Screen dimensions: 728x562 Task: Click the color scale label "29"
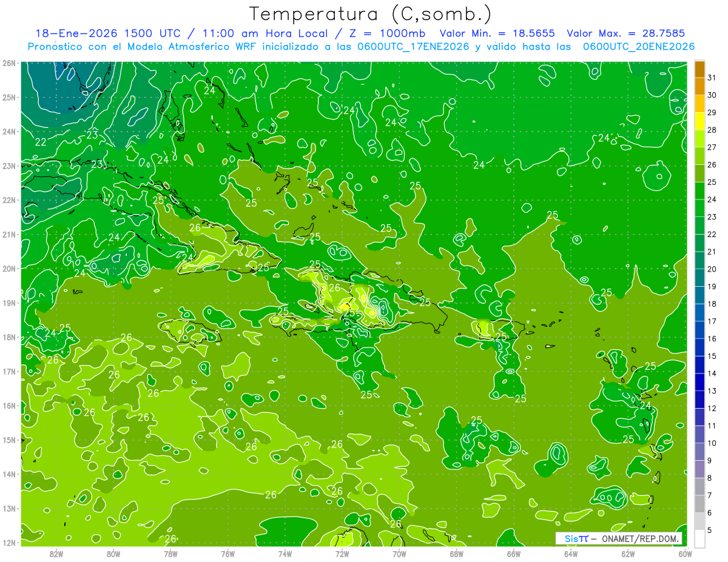(712, 113)
